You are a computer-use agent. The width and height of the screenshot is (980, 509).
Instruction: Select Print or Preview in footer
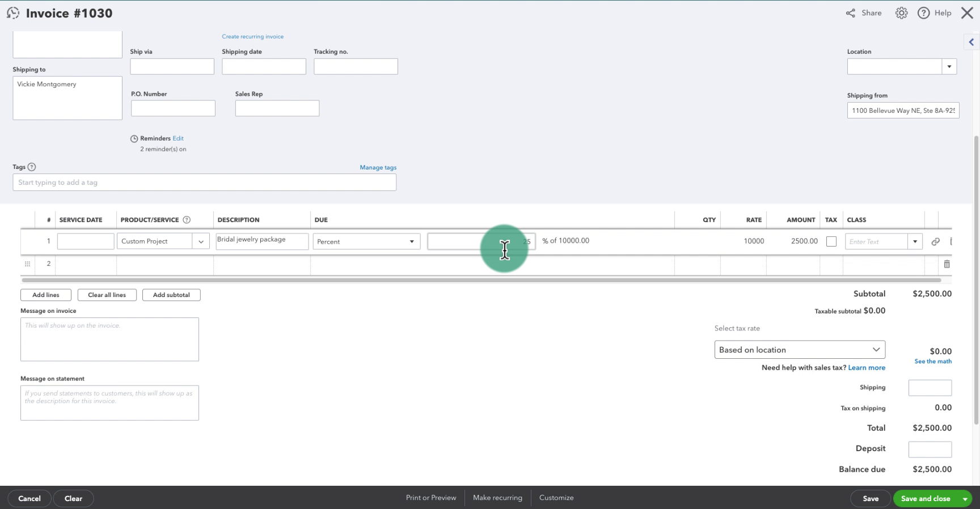[x=431, y=498]
